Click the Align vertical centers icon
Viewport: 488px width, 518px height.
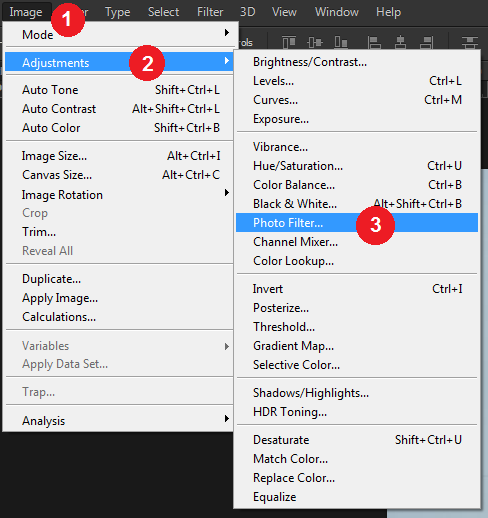pos(315,43)
